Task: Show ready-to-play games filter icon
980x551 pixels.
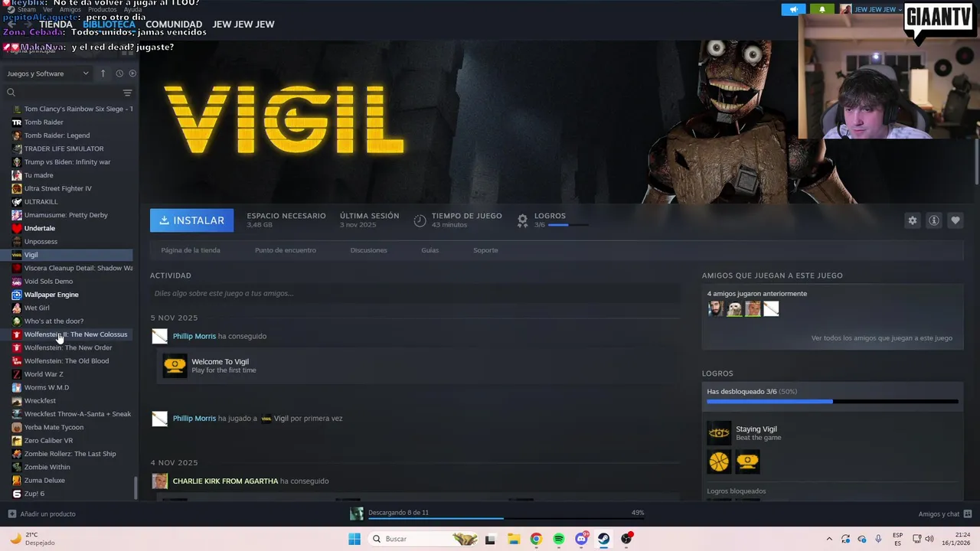Action: click(132, 73)
